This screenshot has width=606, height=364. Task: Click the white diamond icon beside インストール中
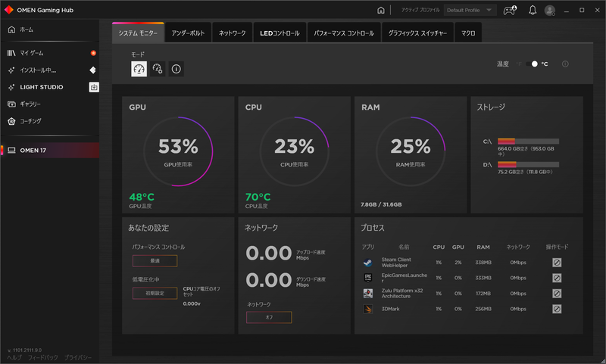pyautogui.click(x=92, y=70)
